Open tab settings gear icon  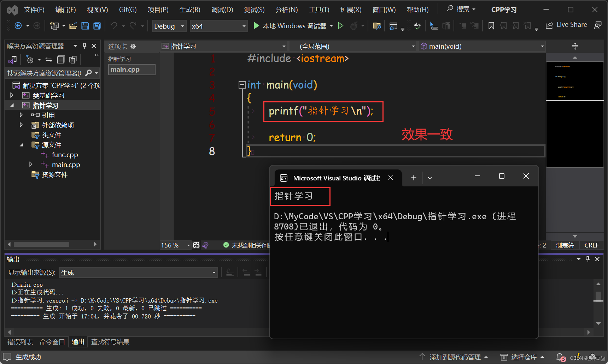point(133,46)
